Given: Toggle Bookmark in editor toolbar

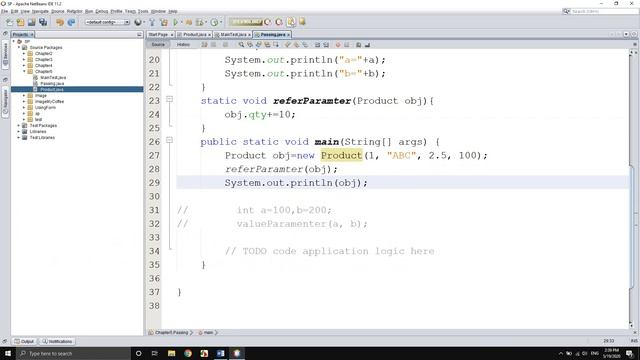Looking at the screenshot, I should click(305, 44).
